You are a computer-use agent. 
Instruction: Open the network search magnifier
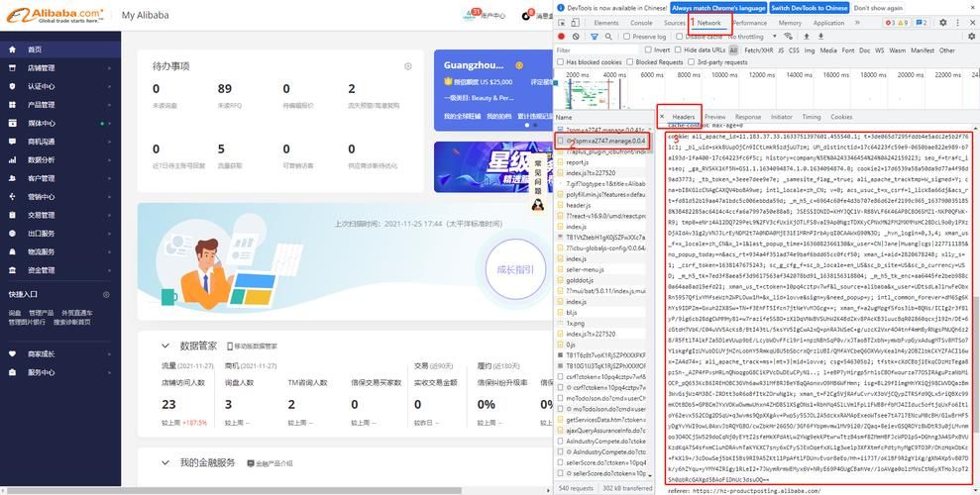click(x=608, y=37)
